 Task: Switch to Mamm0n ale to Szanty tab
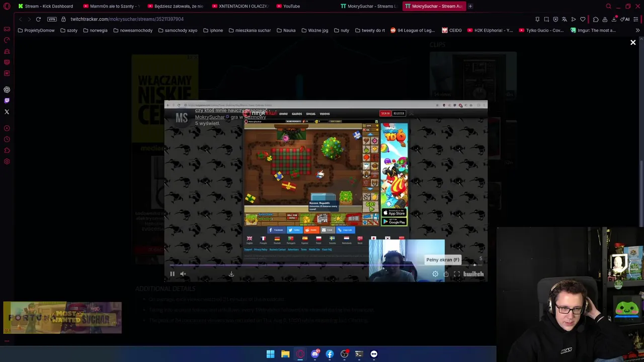(112, 6)
